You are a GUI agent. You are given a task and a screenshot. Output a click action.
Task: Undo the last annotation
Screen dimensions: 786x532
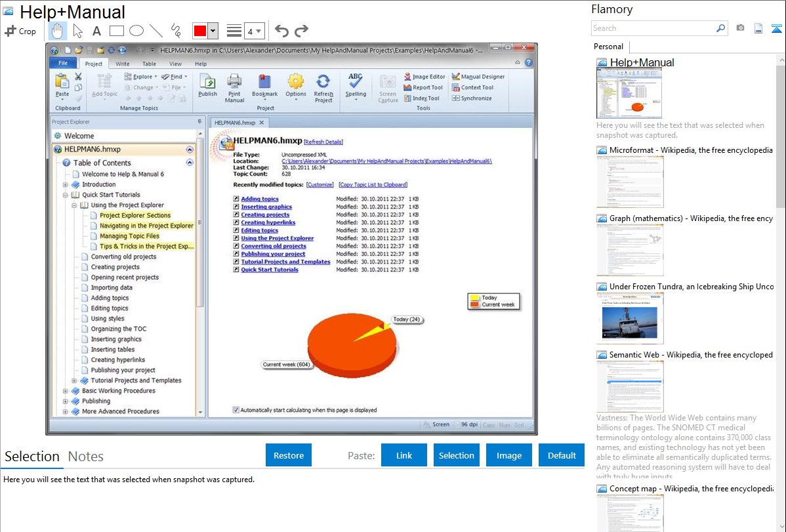click(281, 31)
